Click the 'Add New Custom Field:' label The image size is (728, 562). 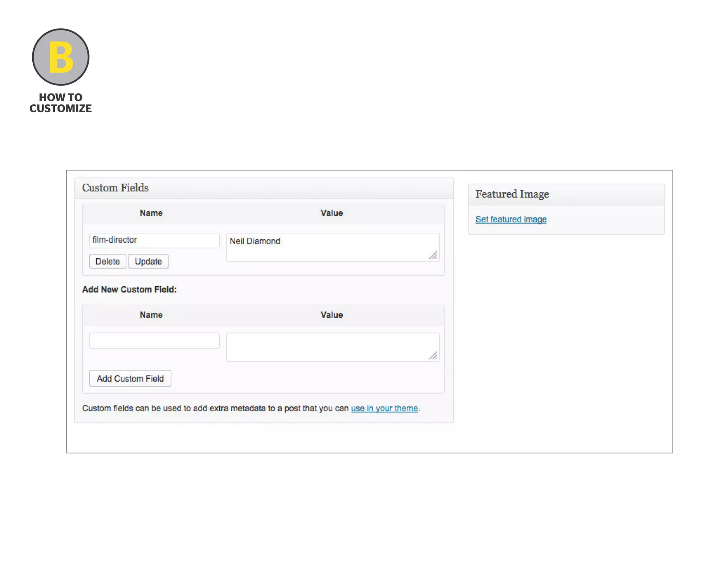tap(129, 290)
